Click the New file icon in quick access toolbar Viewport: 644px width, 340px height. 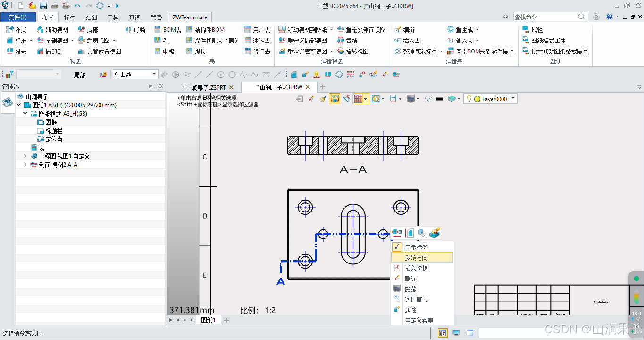coord(21,6)
